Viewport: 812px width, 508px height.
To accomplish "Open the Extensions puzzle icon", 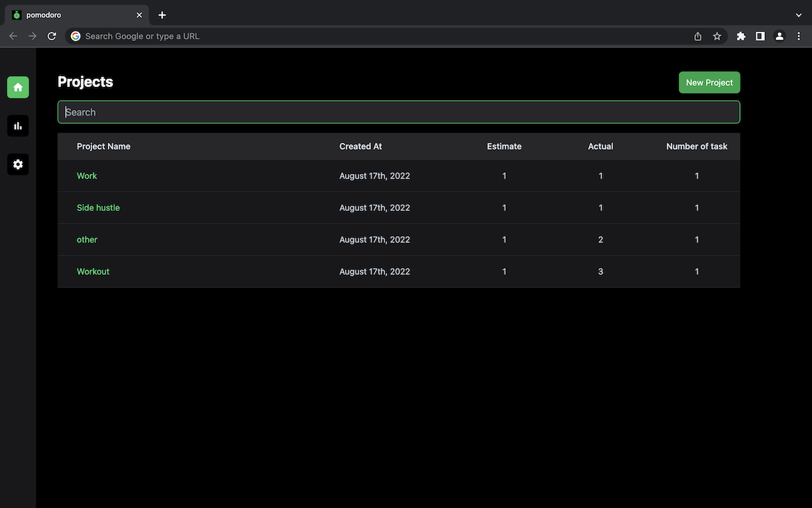I will pos(741,36).
